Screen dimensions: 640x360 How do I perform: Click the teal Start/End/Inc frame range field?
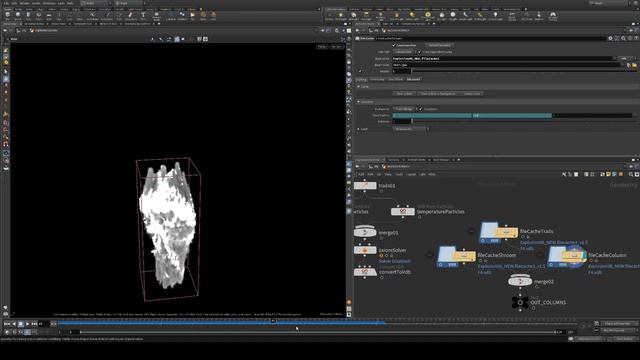[472, 116]
